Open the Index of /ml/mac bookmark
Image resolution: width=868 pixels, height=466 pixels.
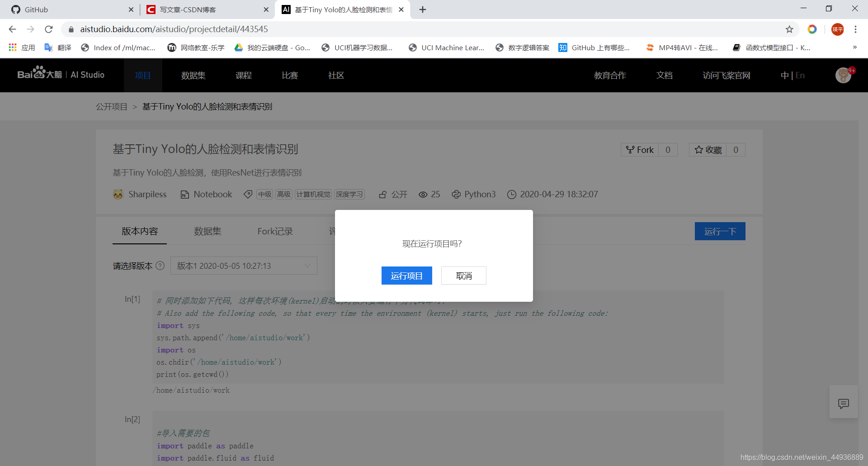click(x=118, y=48)
